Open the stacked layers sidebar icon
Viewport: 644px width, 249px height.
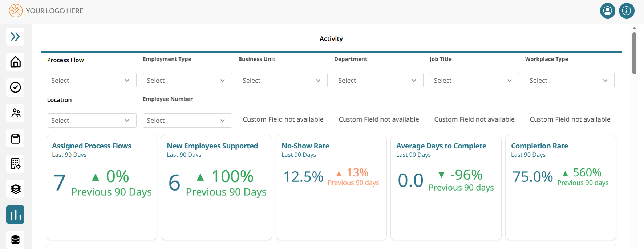pos(15,189)
